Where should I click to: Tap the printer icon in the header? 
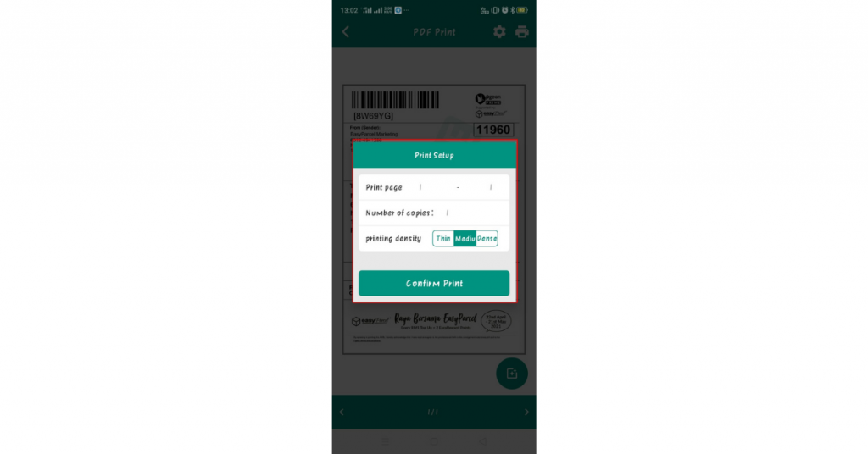521,32
